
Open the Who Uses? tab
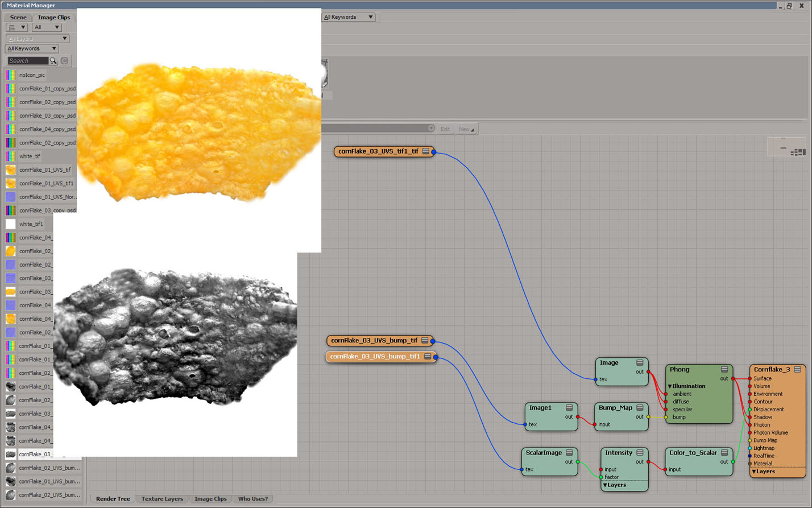(x=252, y=499)
